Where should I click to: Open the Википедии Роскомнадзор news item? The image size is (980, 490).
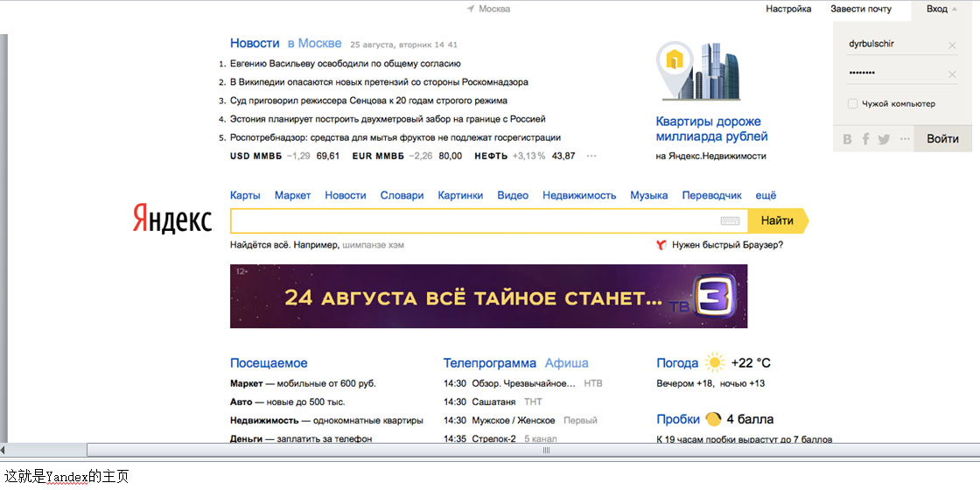[380, 82]
